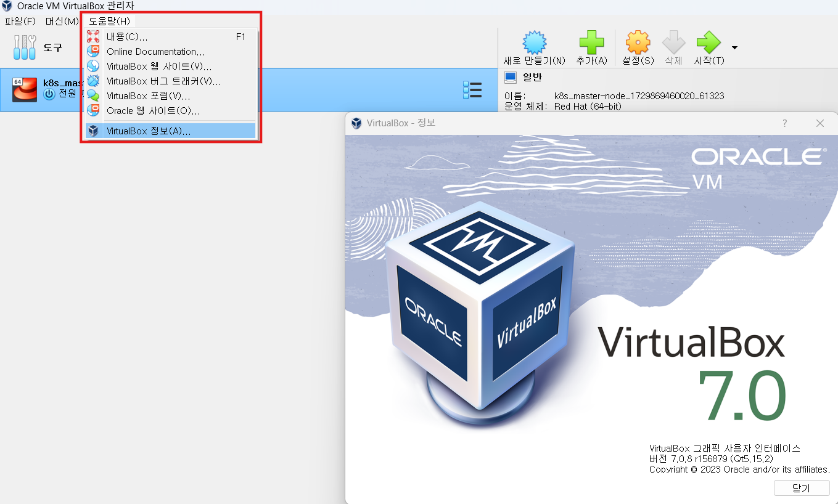Select VirtualBox 포럼(V)... menu entry

[170, 96]
